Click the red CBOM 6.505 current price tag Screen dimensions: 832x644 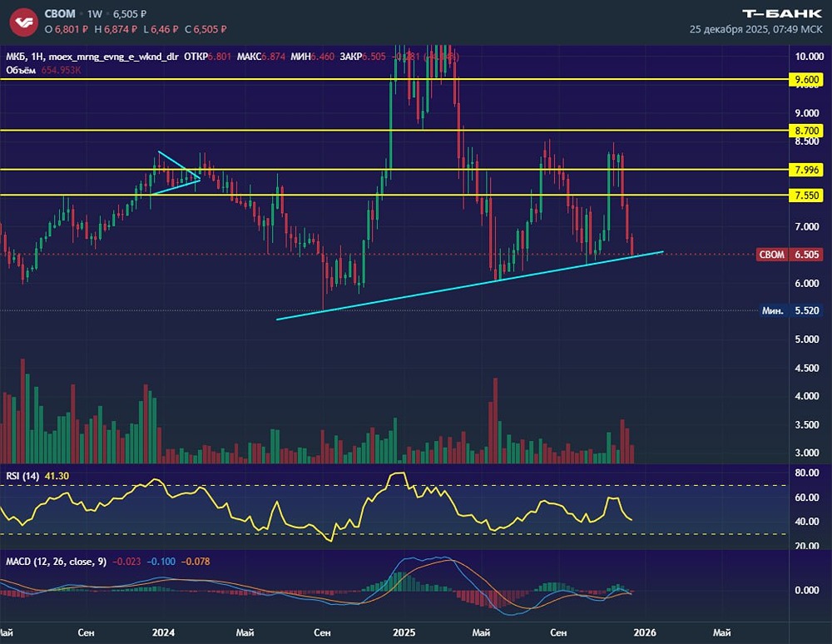[x=790, y=255]
